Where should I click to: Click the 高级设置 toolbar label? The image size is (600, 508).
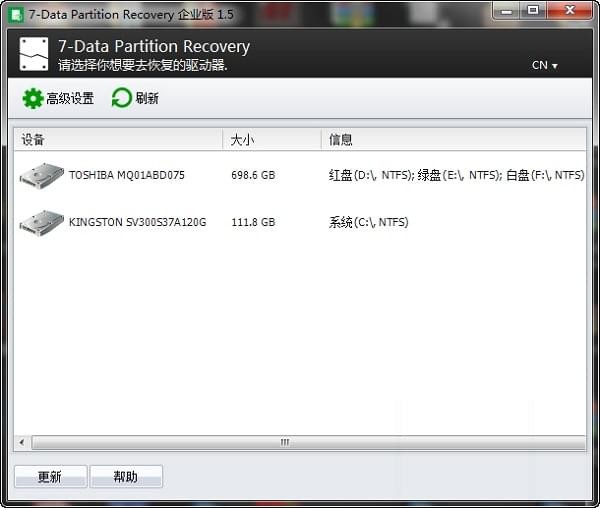click(x=70, y=98)
